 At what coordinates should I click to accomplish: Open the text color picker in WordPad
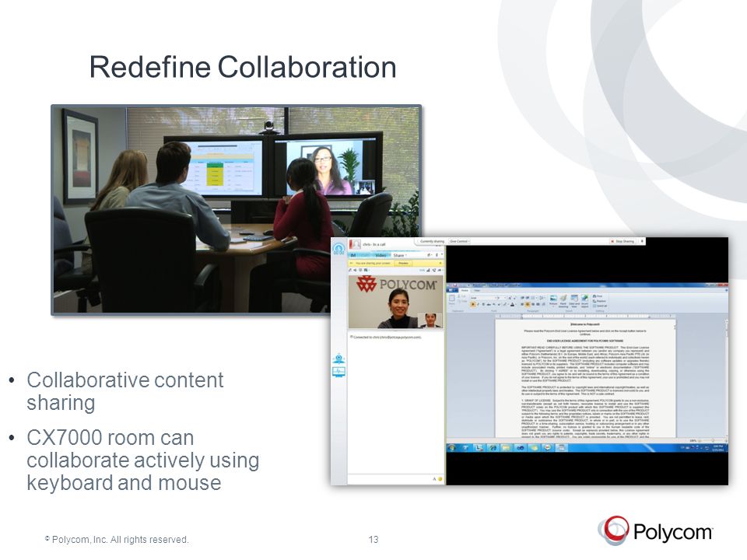click(513, 304)
